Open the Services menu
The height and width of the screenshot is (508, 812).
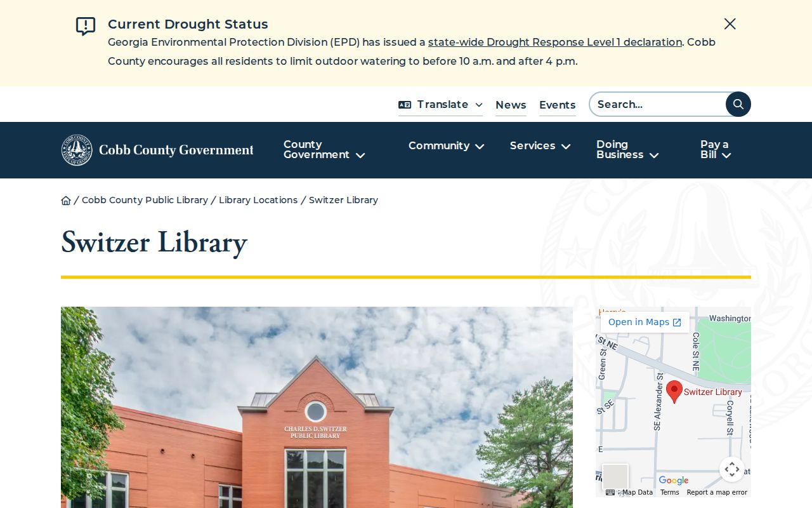click(540, 146)
